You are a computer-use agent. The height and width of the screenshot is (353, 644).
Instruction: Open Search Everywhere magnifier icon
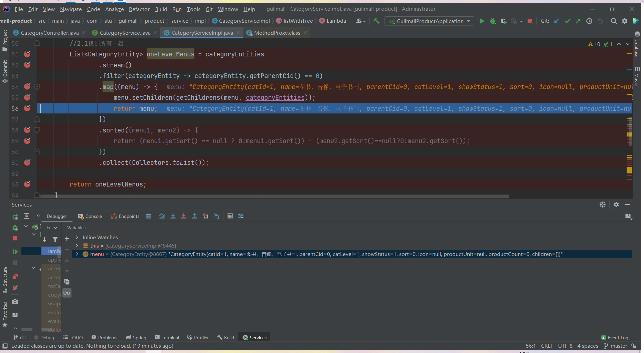coord(614,21)
